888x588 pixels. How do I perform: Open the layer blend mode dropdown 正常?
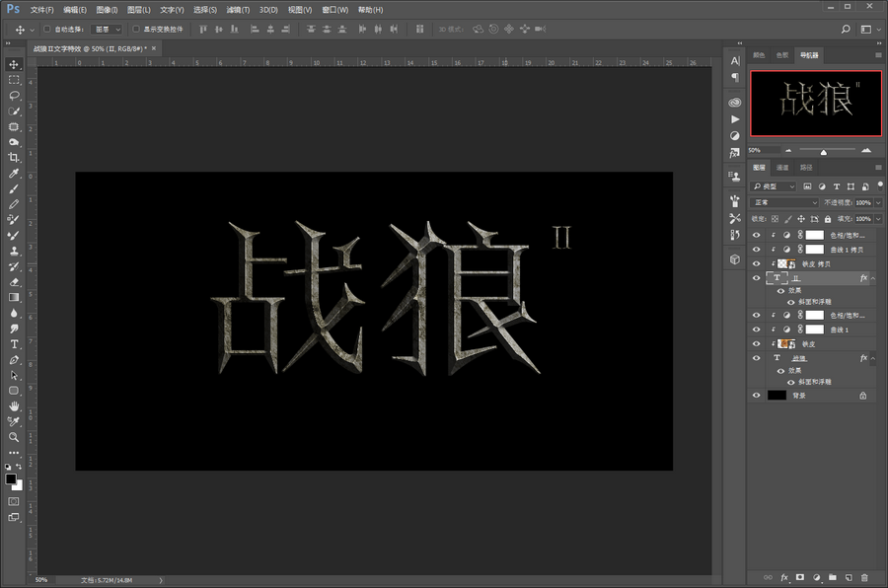tap(785, 202)
